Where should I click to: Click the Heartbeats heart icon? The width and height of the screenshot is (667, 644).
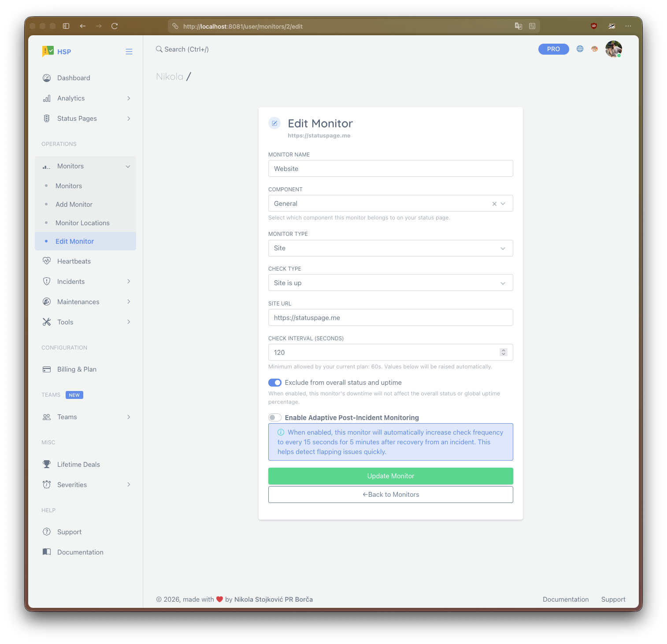[x=47, y=261]
